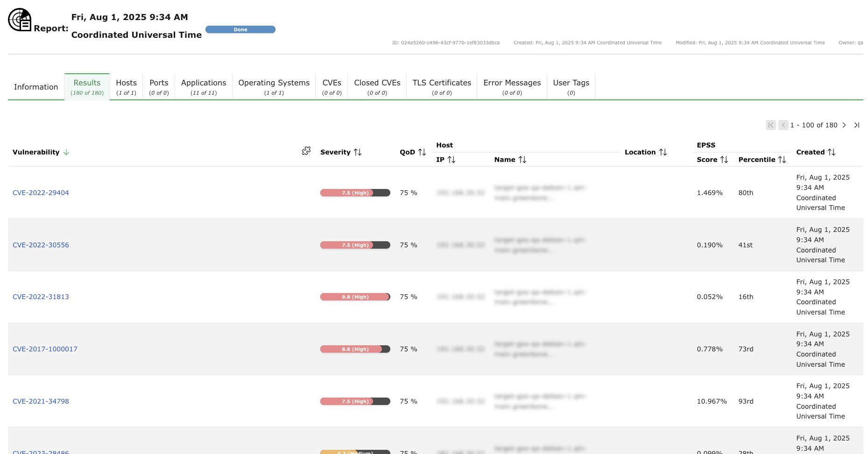
Task: Sort by Location arrows icon
Action: coord(663,152)
